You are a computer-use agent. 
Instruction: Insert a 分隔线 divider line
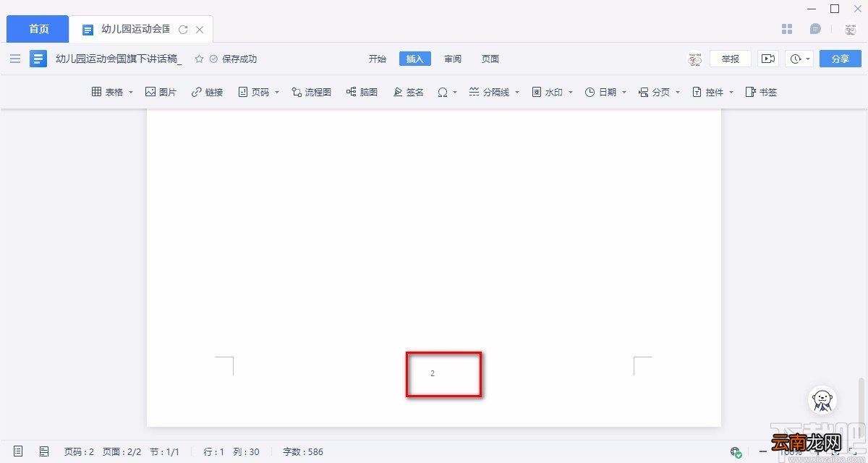point(489,92)
